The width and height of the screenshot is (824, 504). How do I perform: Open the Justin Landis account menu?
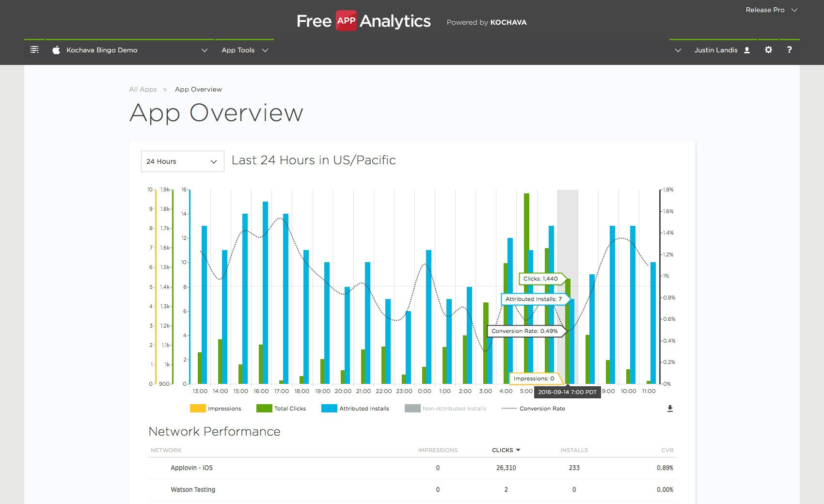716,50
